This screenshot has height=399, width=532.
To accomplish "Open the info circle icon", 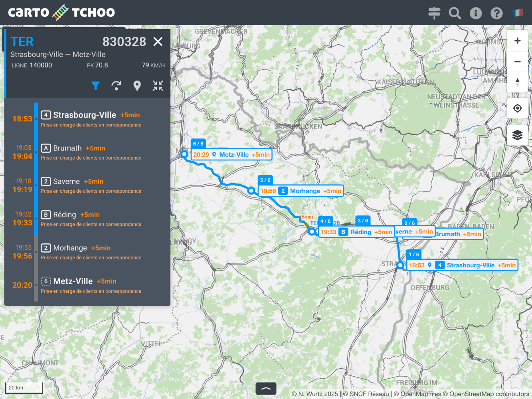I will [x=476, y=13].
